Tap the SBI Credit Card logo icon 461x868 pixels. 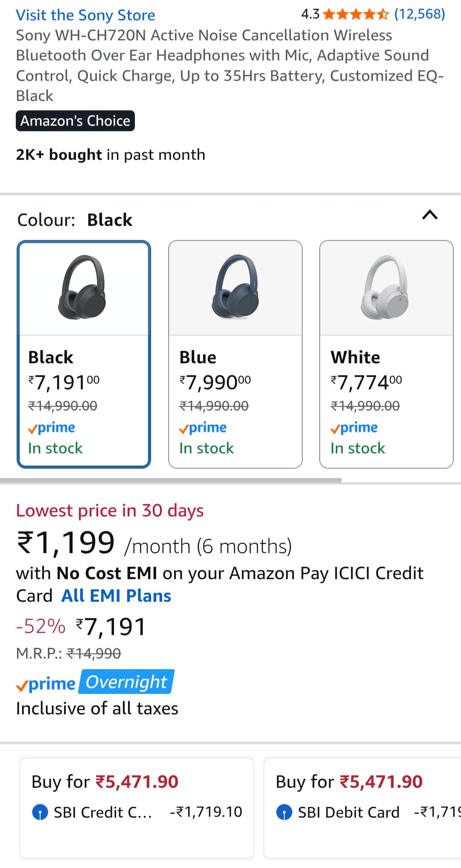pyautogui.click(x=40, y=812)
